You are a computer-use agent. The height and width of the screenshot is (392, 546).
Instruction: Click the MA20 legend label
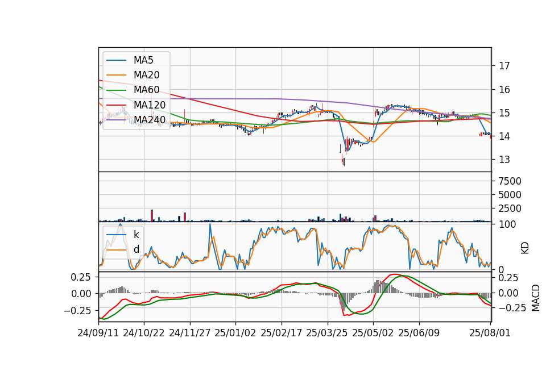click(146, 75)
